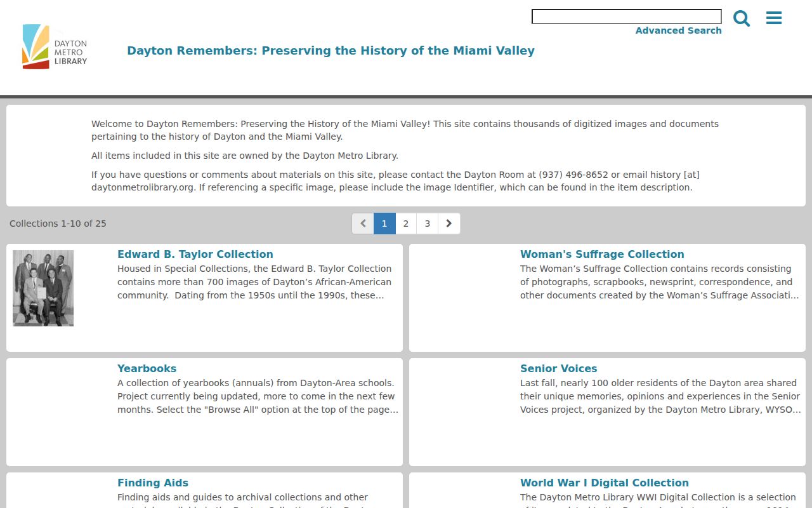
Task: Go to previous page chevron in pagination
Action: (x=363, y=224)
